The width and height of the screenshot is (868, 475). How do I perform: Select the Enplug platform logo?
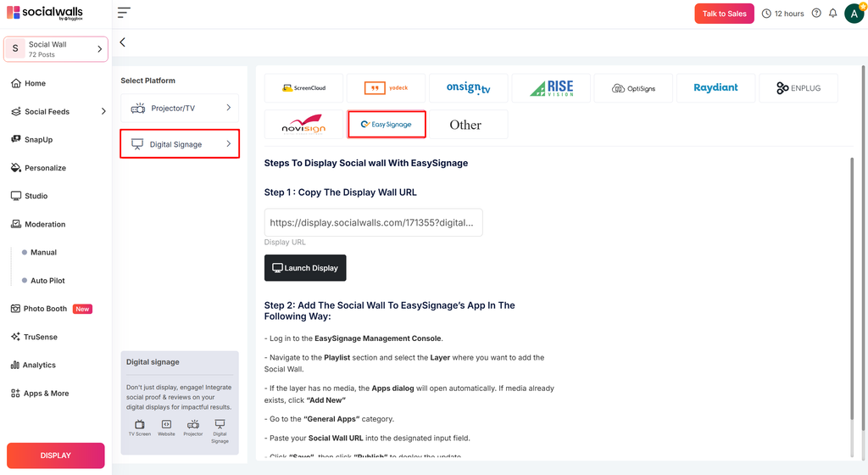(x=798, y=88)
